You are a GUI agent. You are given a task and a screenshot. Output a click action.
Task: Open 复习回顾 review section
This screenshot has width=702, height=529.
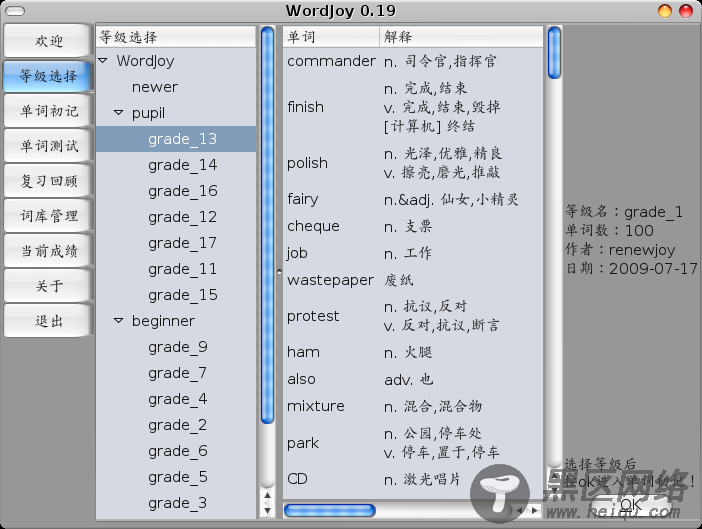pyautogui.click(x=49, y=181)
